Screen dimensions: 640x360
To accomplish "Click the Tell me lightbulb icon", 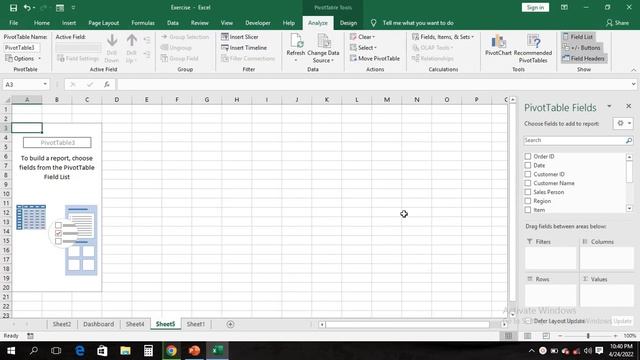I will [373, 23].
